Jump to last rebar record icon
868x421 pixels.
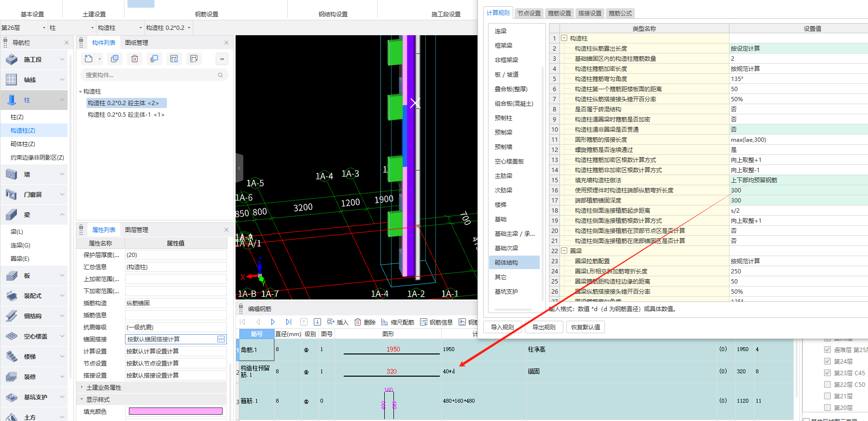tap(289, 322)
